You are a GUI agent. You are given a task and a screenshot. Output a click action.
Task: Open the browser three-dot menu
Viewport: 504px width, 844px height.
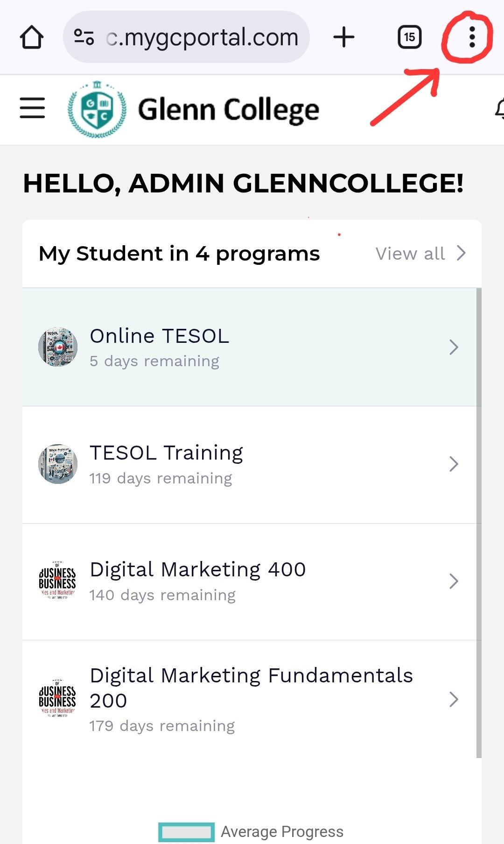tap(472, 37)
